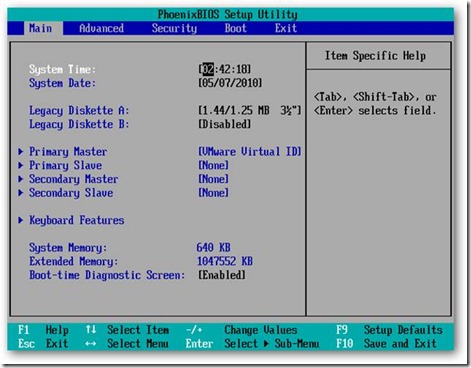The image size is (471, 368).
Task: Open the Primary Master sub-menu
Action: pyautogui.click(x=68, y=152)
